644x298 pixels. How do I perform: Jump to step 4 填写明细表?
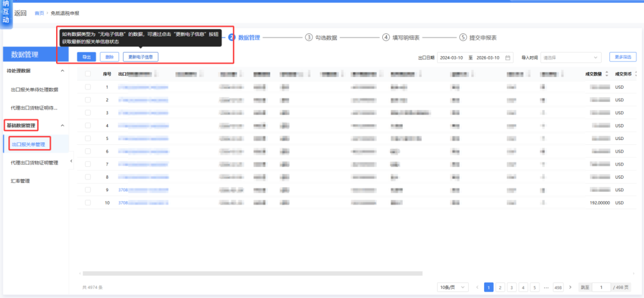(401, 38)
